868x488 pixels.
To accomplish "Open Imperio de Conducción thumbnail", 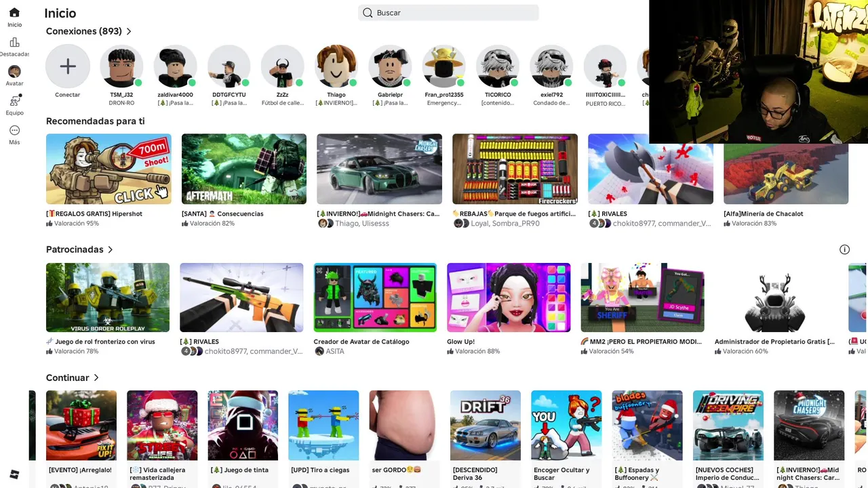I will click(728, 426).
